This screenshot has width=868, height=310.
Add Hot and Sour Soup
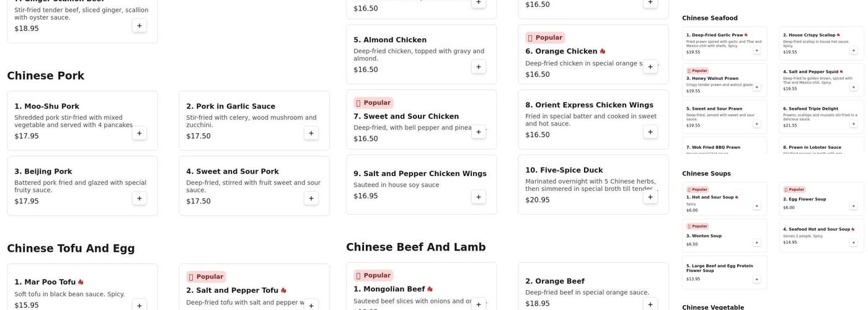click(756, 206)
